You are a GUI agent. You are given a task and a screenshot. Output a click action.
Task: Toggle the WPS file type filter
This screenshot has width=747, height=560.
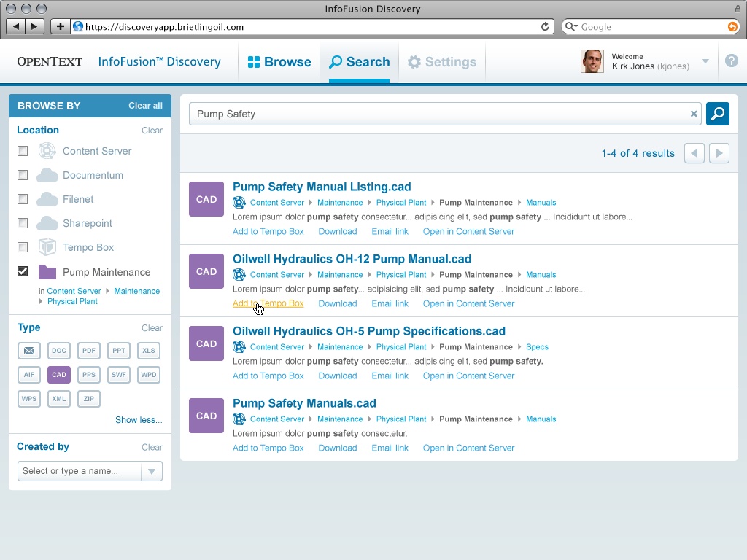coord(29,399)
